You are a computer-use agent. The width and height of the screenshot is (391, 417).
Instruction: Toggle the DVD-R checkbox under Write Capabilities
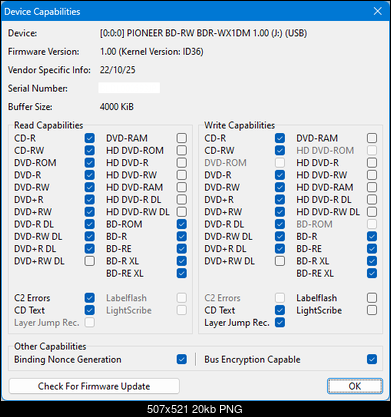point(280,175)
